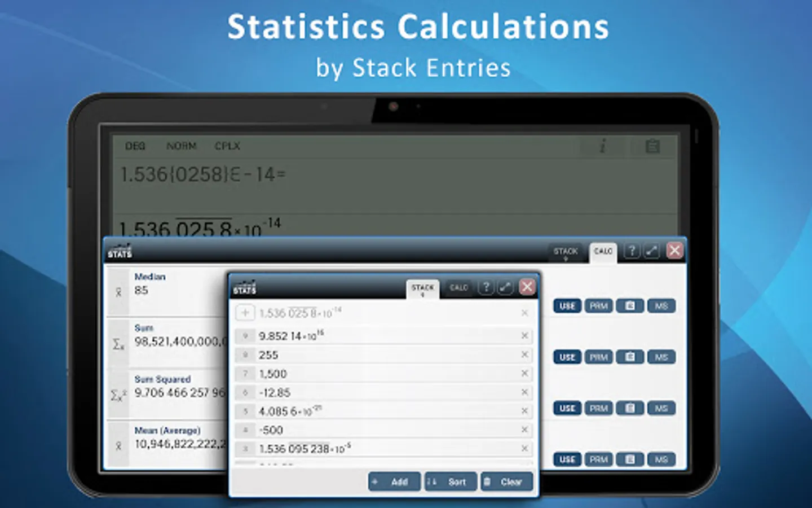Click USE for the Mean row

[x=567, y=459]
